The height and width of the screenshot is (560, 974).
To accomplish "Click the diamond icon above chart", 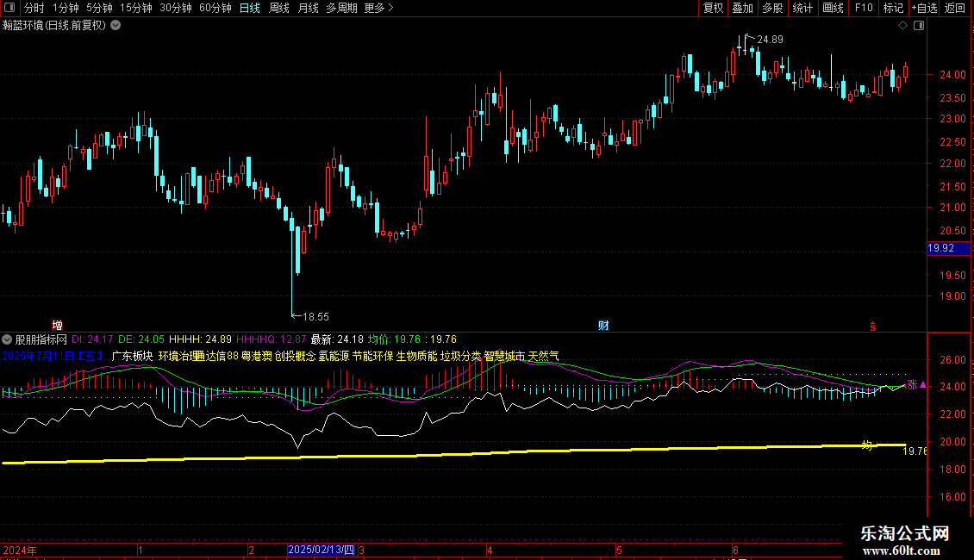I will pyautogui.click(x=903, y=26).
